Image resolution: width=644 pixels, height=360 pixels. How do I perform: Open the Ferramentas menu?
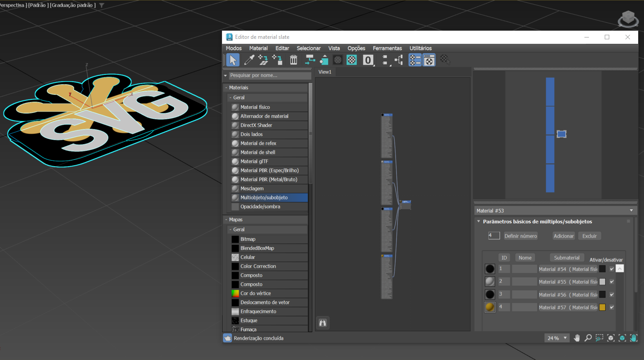pos(387,48)
